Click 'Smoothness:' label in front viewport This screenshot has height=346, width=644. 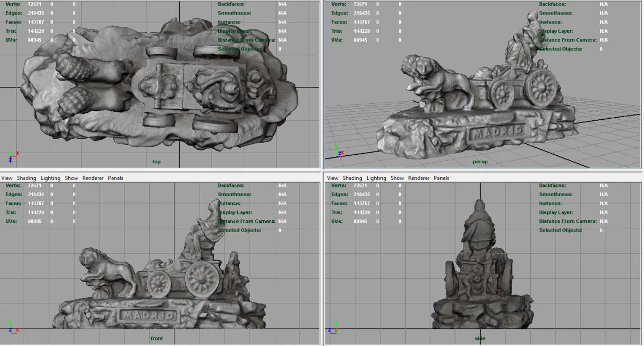234,194
